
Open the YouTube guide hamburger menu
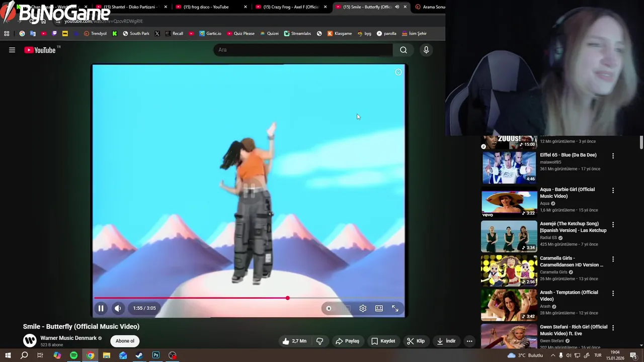(12, 50)
